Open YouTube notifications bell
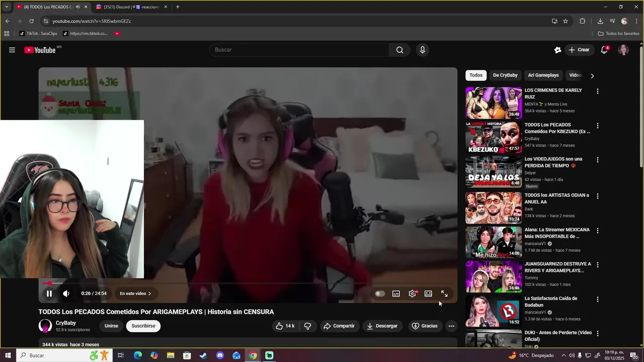Viewport: 644px width, 362px height. coord(604,50)
